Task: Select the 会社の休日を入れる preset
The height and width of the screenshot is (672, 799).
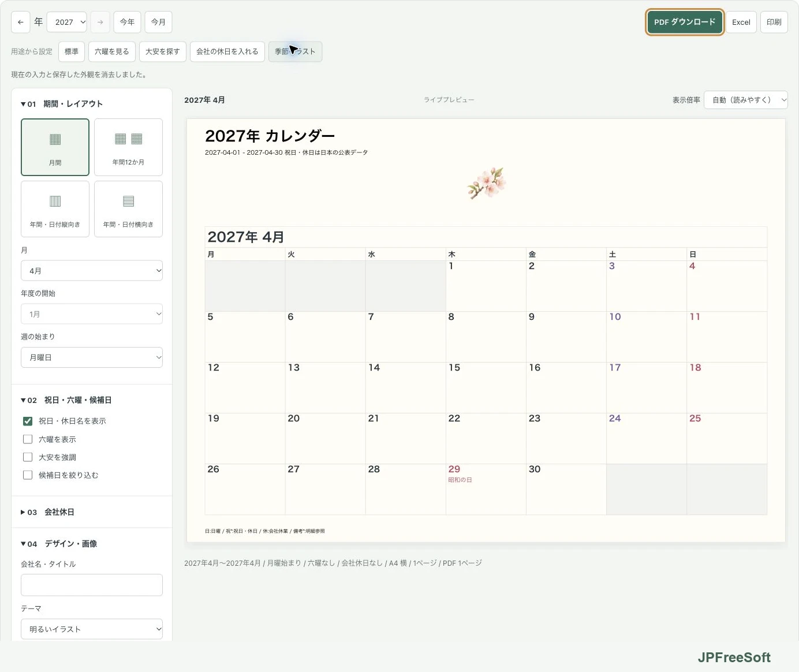Action: tap(227, 51)
